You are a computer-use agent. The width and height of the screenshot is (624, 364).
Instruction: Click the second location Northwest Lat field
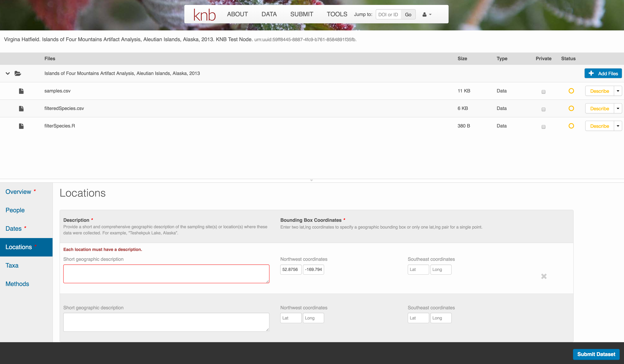click(x=291, y=318)
